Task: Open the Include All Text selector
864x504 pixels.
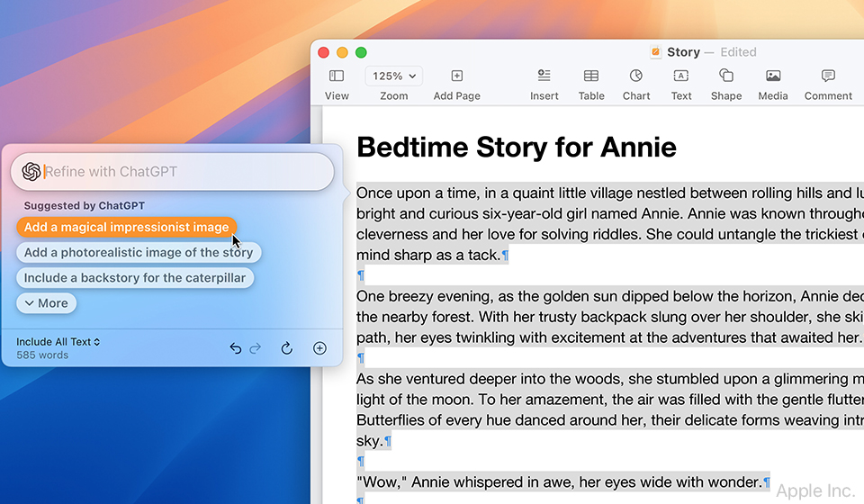Action: (x=58, y=342)
